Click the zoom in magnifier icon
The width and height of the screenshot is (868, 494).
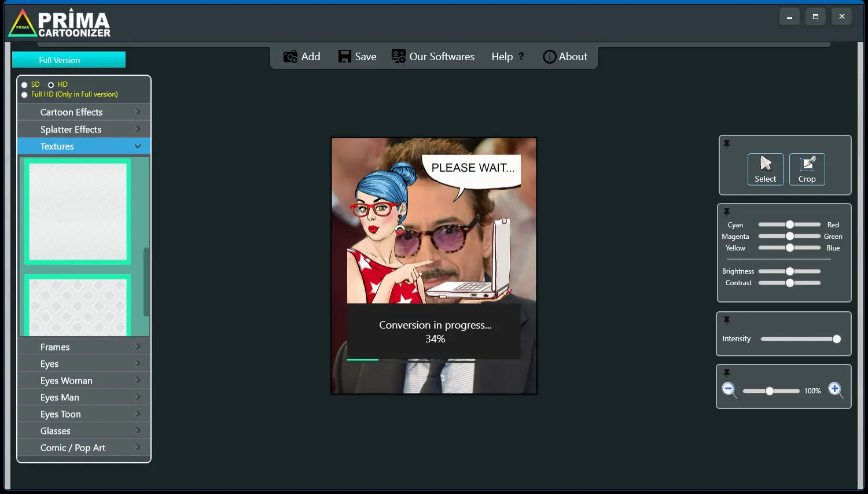click(x=836, y=390)
